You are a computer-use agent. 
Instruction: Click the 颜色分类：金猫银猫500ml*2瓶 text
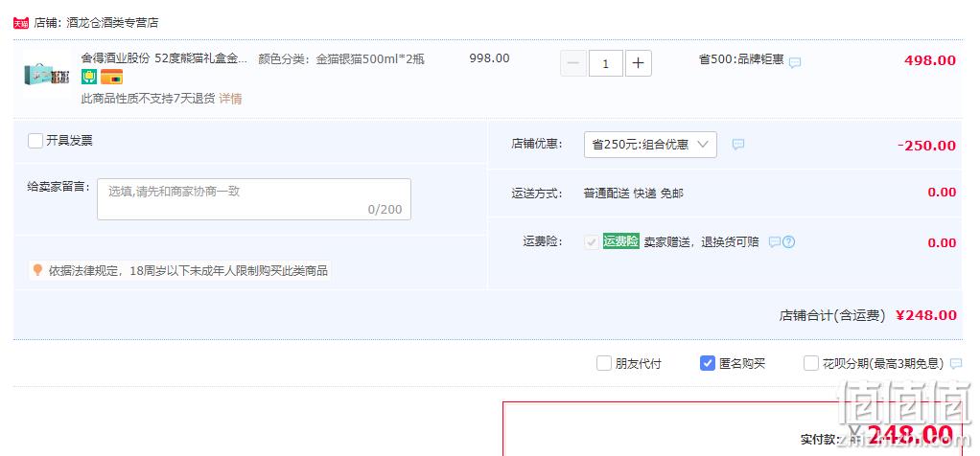[x=341, y=58]
